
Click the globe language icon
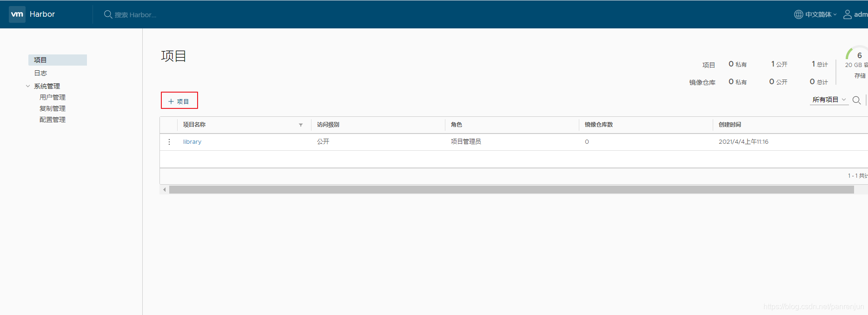[x=798, y=14]
